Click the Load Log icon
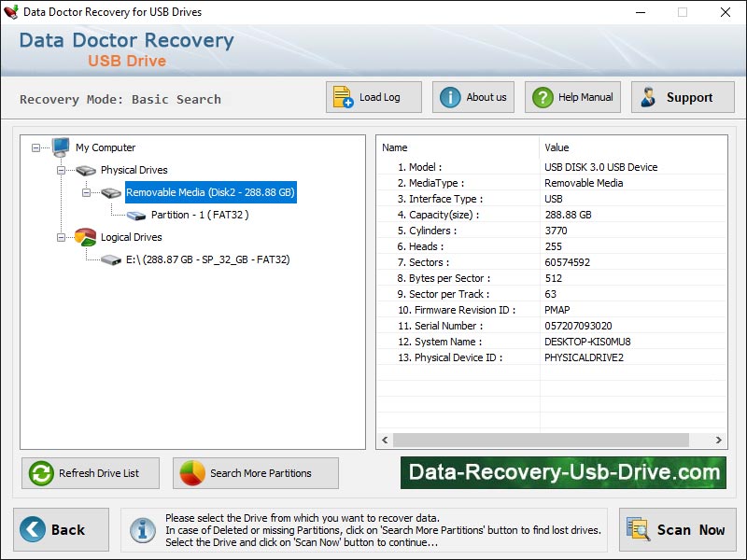The image size is (747, 560). pyautogui.click(x=341, y=96)
